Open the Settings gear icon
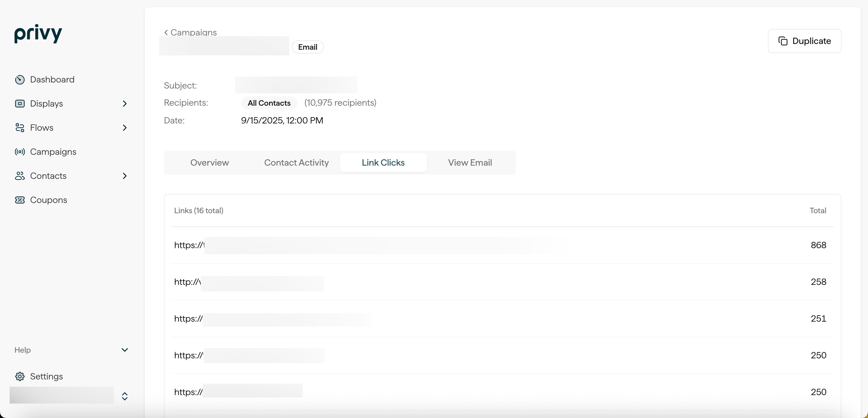868x418 pixels. [20, 376]
